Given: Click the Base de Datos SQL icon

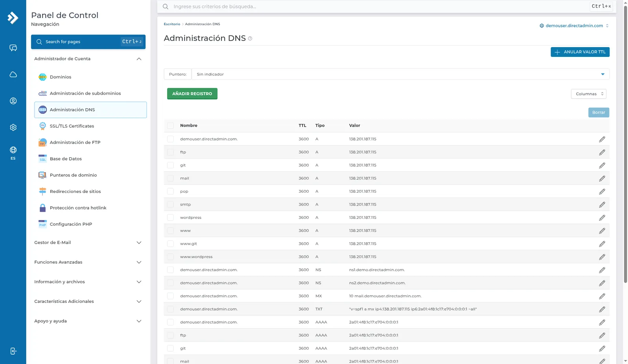Looking at the screenshot, I should 42,158.
